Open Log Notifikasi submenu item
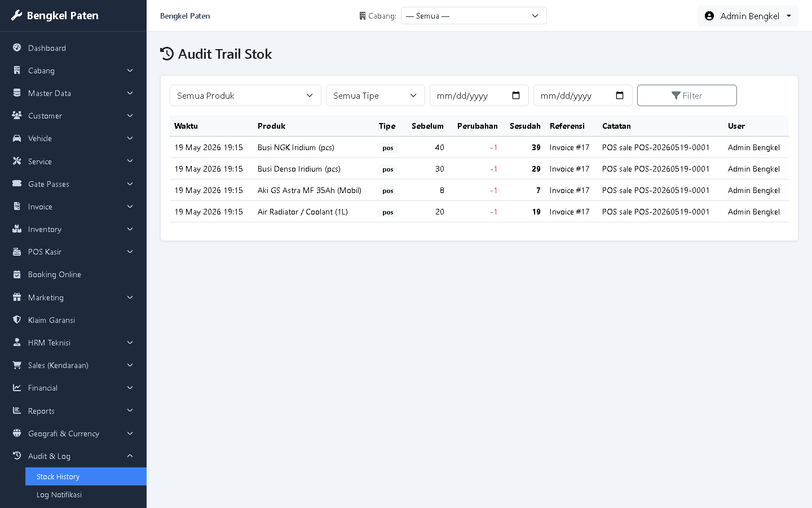This screenshot has height=508, width=812. [x=86, y=494]
